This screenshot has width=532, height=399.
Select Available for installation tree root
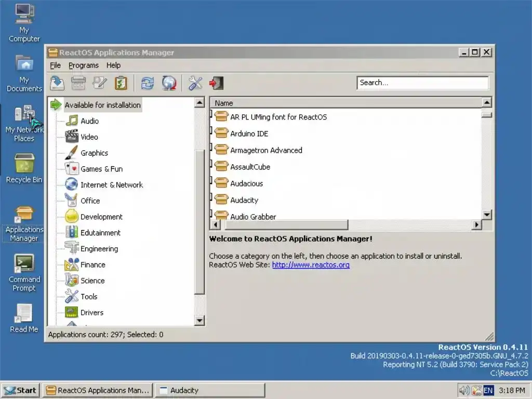102,105
